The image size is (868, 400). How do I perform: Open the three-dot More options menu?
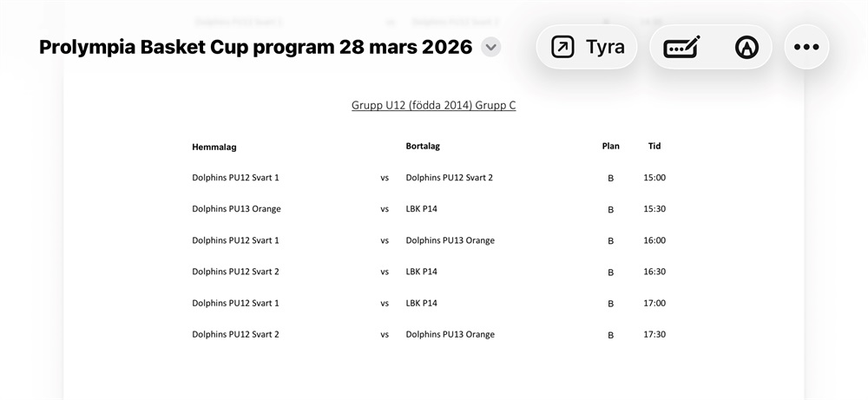(x=806, y=47)
